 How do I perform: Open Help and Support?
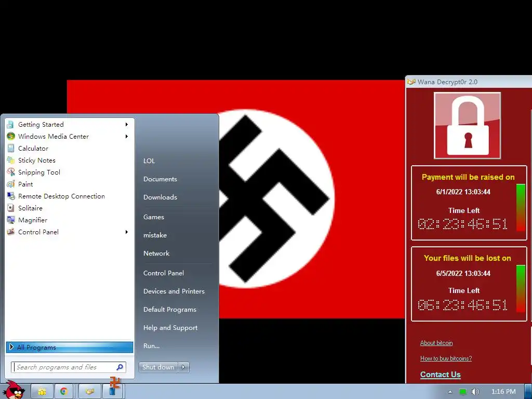[170, 328]
